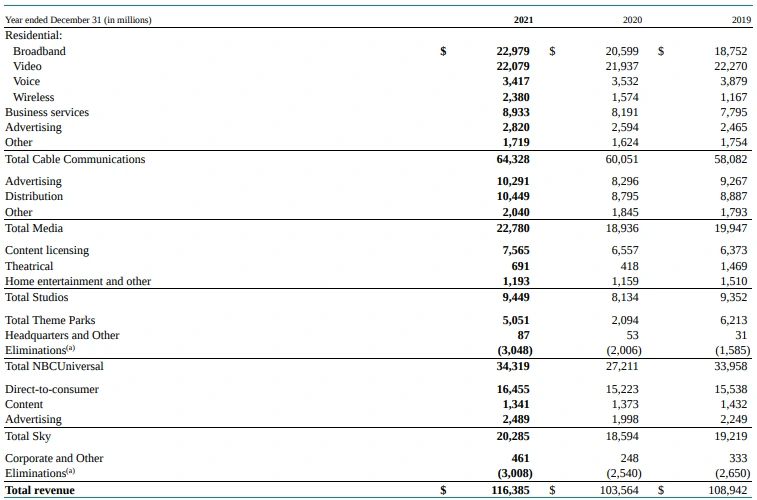
Task: Click the Distribution row label
Action: tap(34, 196)
